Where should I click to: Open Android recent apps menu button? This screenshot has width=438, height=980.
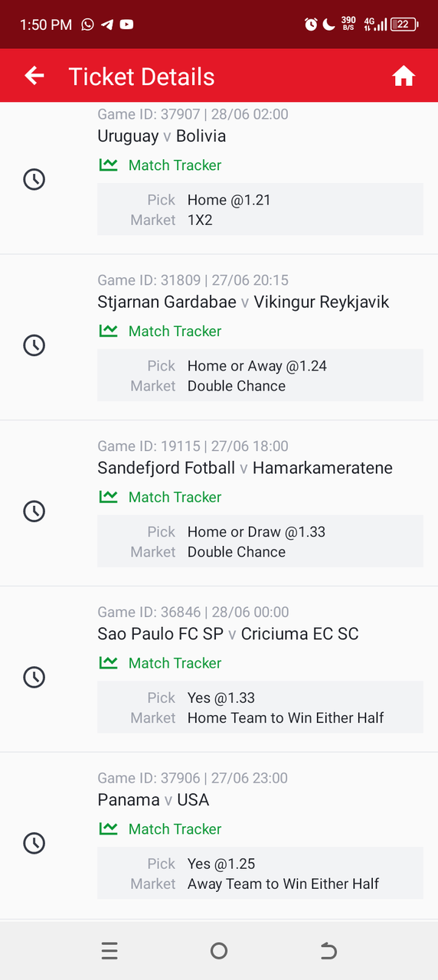[x=109, y=951]
